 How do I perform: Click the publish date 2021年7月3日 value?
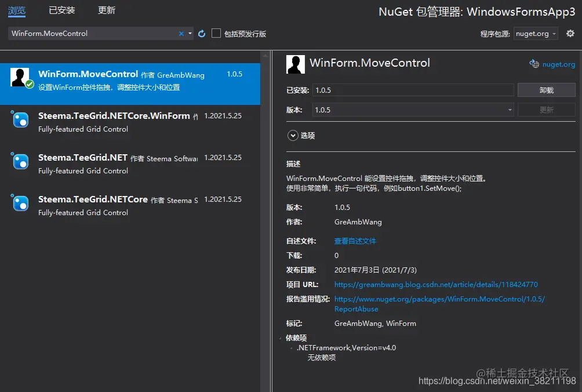[x=375, y=270]
